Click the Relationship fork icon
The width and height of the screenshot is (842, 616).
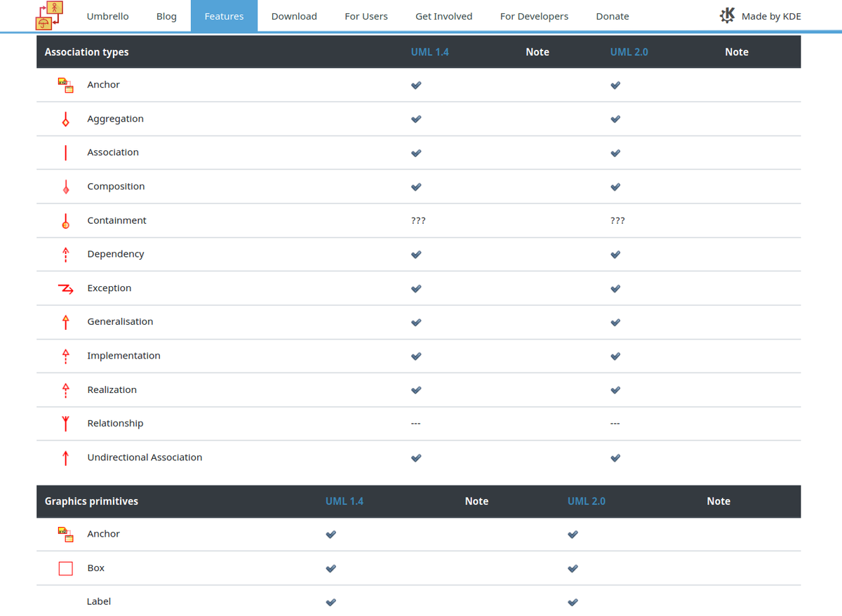[x=65, y=424]
